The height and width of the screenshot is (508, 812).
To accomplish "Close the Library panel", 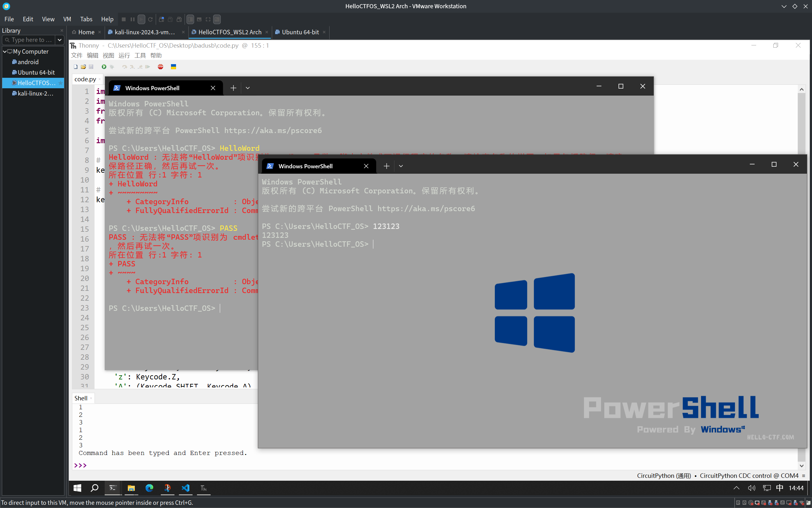I will pos(62,30).
